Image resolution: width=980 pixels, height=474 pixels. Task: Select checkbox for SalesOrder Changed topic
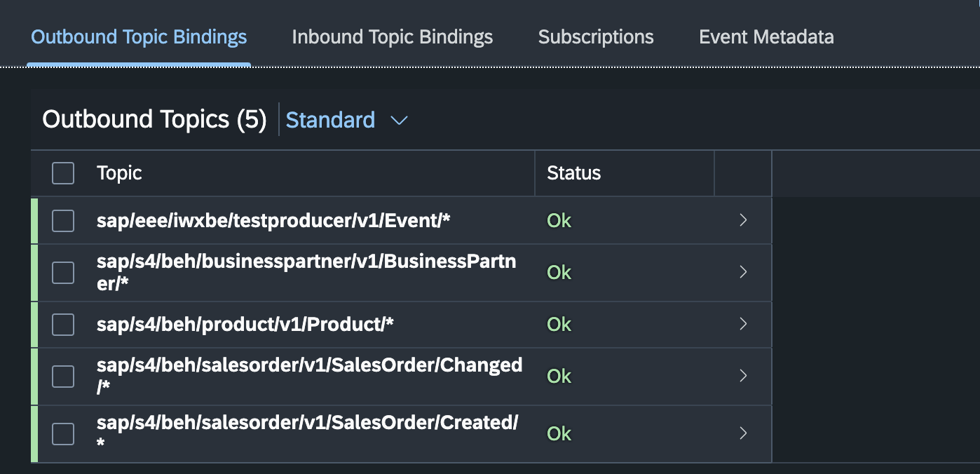pyautogui.click(x=63, y=377)
